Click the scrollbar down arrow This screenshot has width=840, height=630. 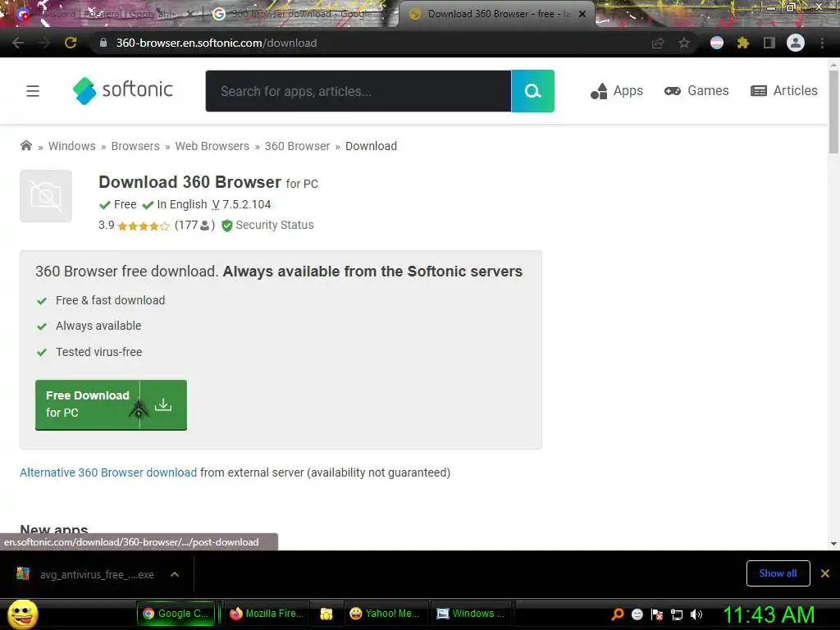[x=833, y=544]
